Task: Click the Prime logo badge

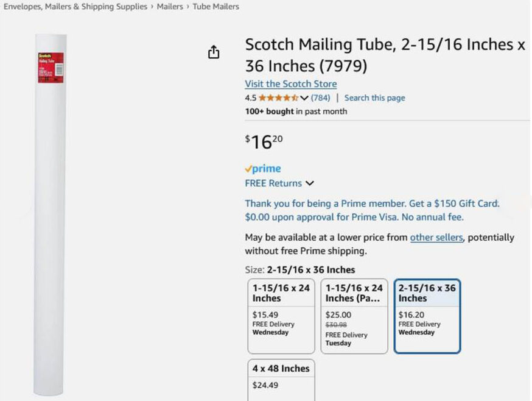Action: [263, 169]
